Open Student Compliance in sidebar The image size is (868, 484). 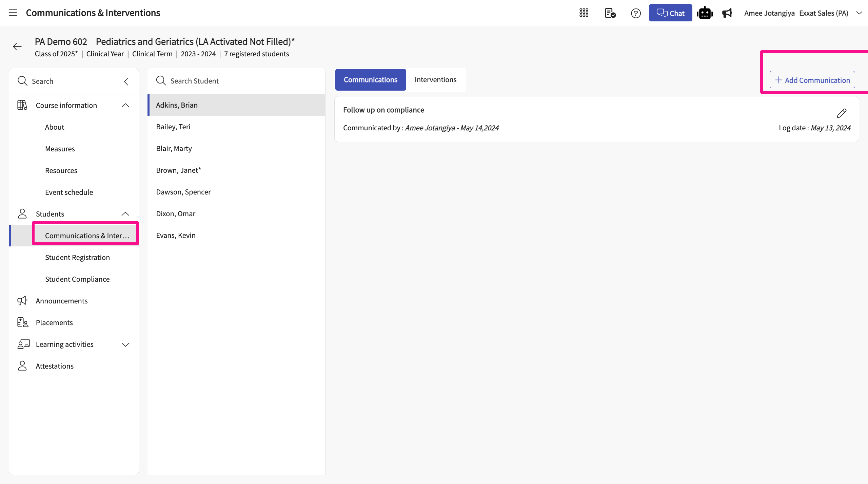(x=77, y=279)
